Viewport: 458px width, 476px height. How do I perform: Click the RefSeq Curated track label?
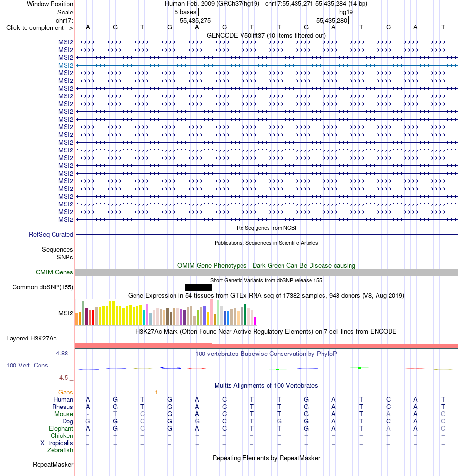coord(51,235)
